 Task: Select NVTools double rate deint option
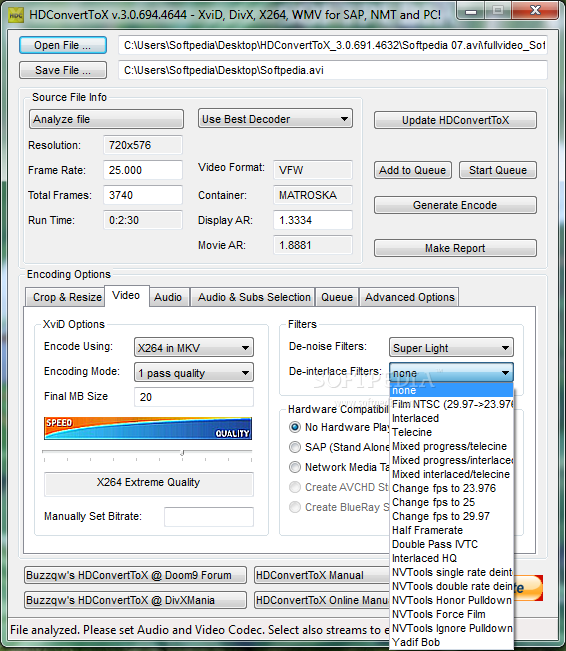tap(452, 587)
